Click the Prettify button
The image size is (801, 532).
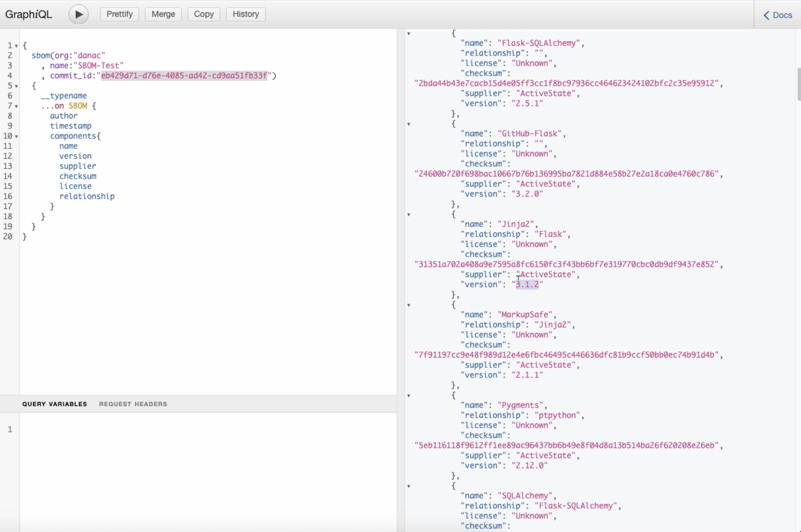point(119,14)
